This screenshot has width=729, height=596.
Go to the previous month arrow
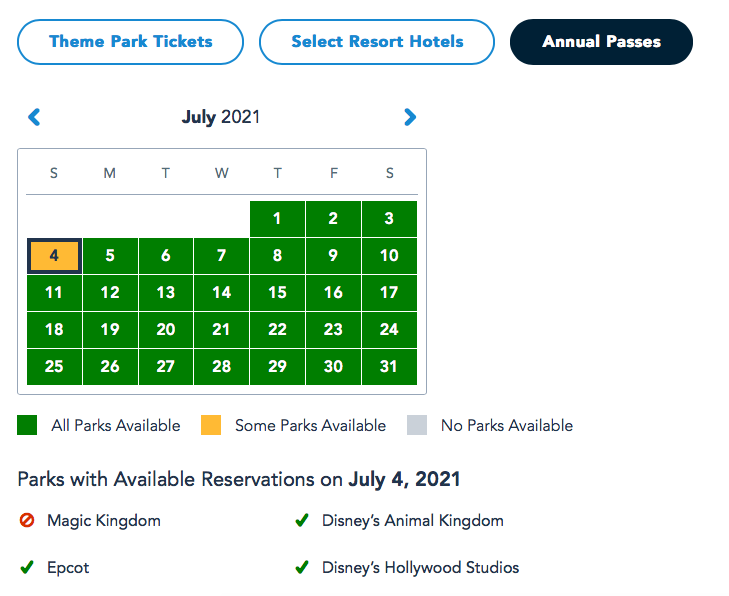pos(34,117)
